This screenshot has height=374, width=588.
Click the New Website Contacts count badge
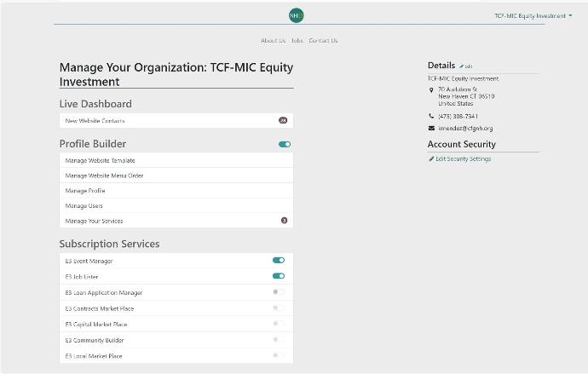(x=283, y=120)
